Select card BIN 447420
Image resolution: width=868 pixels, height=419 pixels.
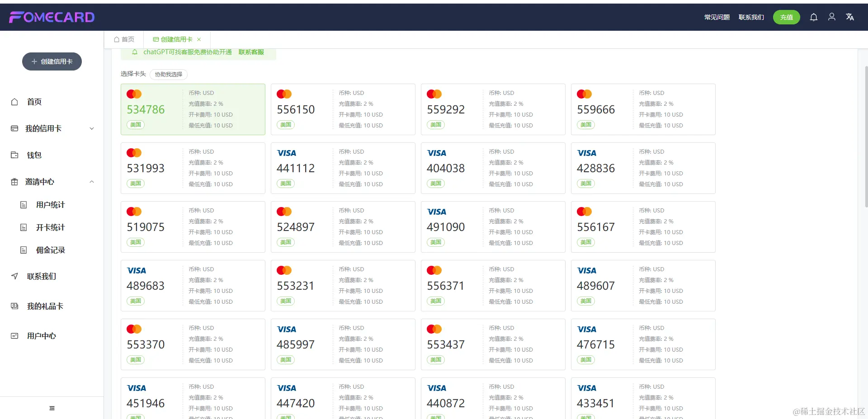[x=343, y=398]
